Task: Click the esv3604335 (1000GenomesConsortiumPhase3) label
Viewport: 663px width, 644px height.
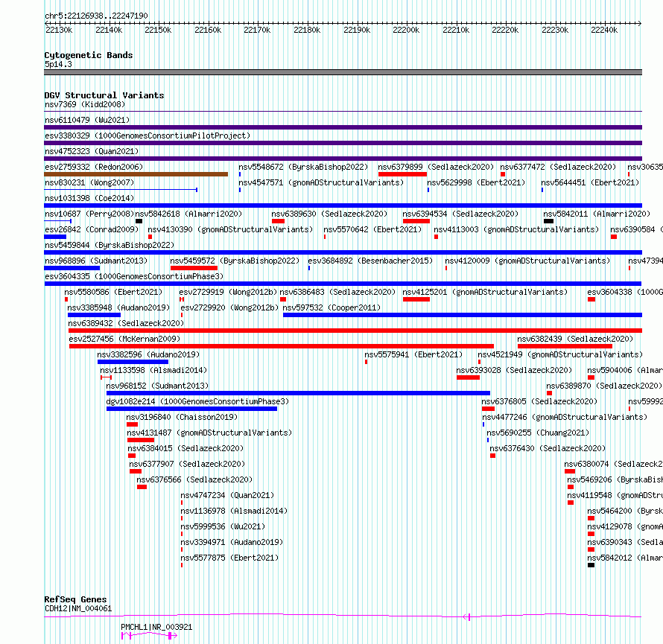Action: tap(134, 276)
